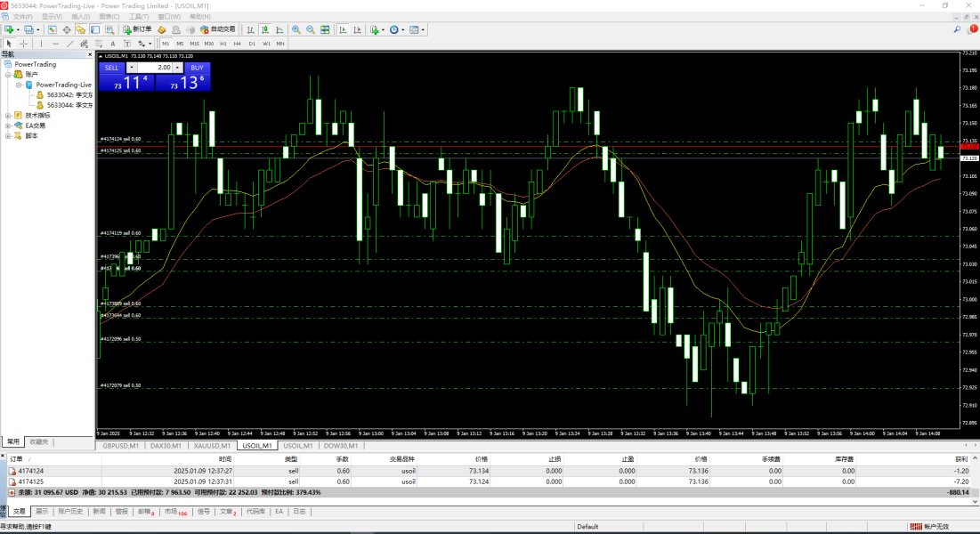Open the 账户历史 terminal tab
The width and height of the screenshot is (980, 534).
coord(69,512)
